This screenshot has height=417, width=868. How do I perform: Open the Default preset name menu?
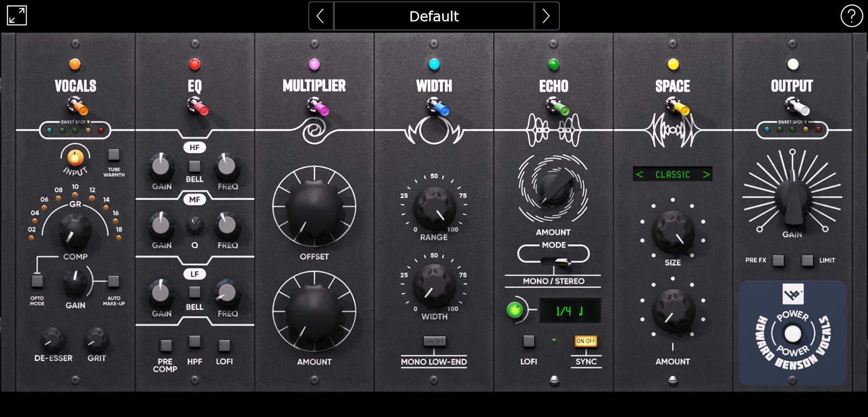(x=434, y=16)
